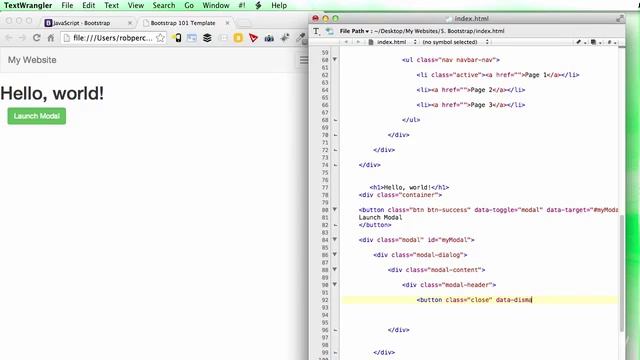Screen dimensions: 640x360
Task: Open the Search menu
Action: click(164, 5)
